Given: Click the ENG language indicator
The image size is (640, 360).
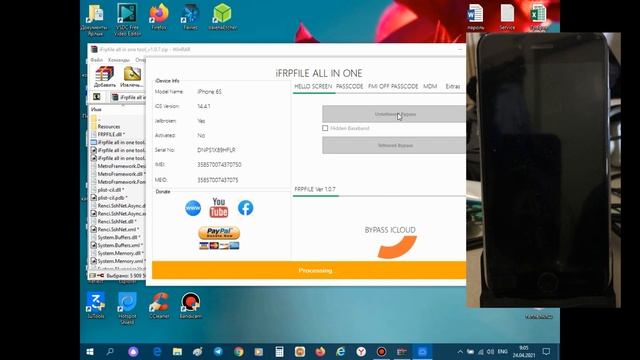Looking at the screenshot, I should [503, 351].
